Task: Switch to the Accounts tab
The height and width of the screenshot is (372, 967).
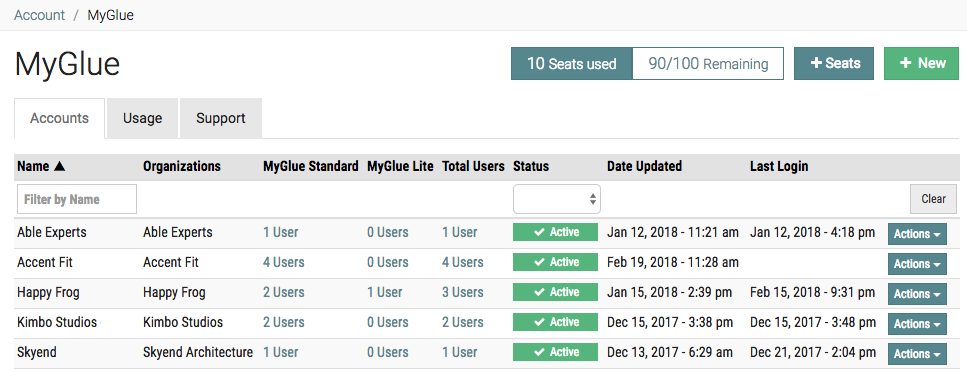Action: click(x=59, y=118)
